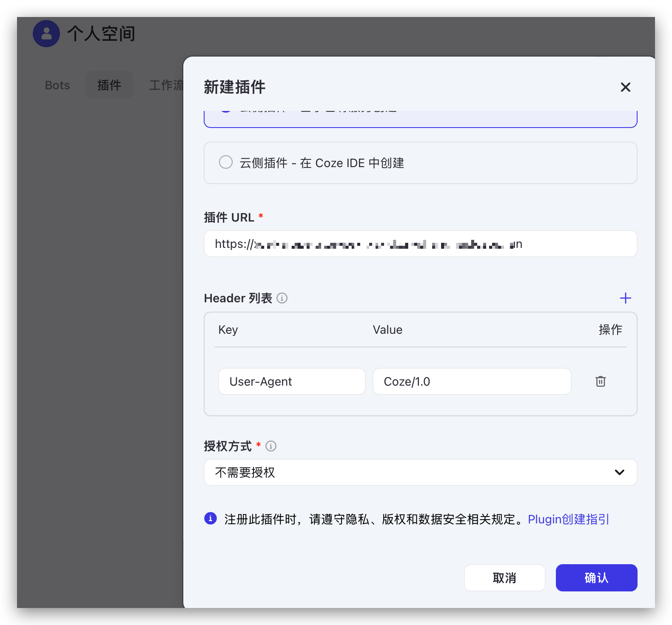Click the personal space avatar icon

(x=46, y=34)
